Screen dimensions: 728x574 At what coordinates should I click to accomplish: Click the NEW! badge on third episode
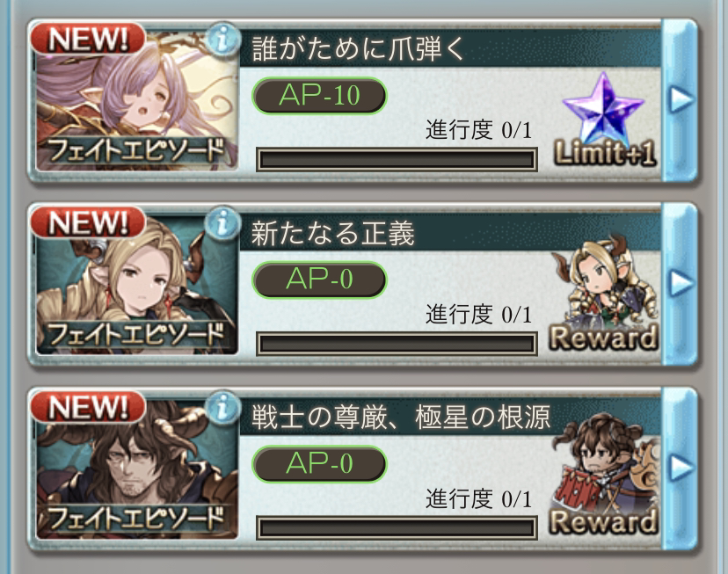click(88, 407)
